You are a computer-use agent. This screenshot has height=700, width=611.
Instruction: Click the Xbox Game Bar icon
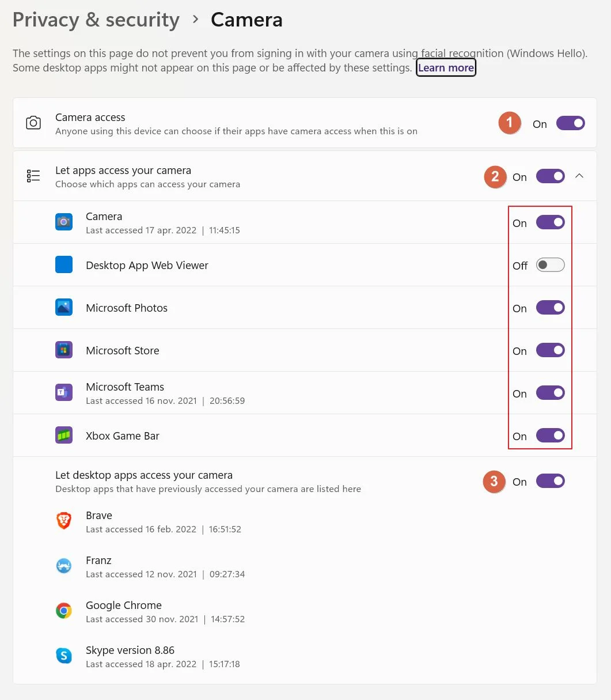click(64, 436)
